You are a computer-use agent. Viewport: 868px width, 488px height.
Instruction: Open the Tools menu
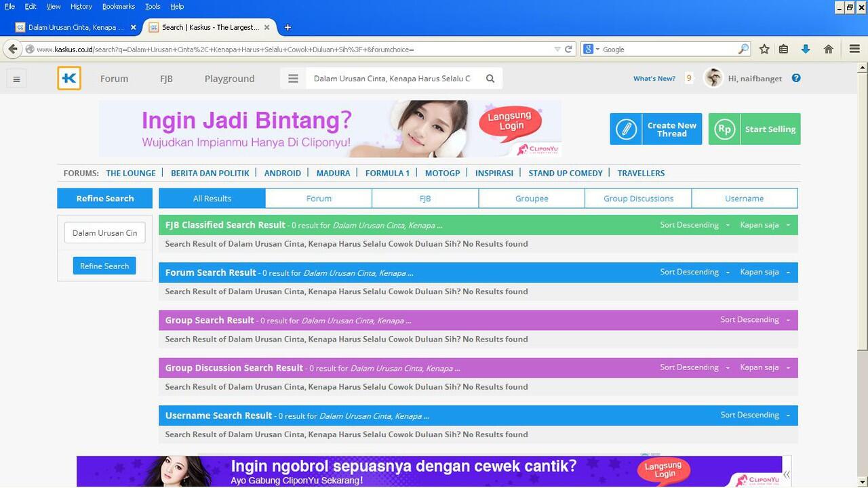point(153,6)
